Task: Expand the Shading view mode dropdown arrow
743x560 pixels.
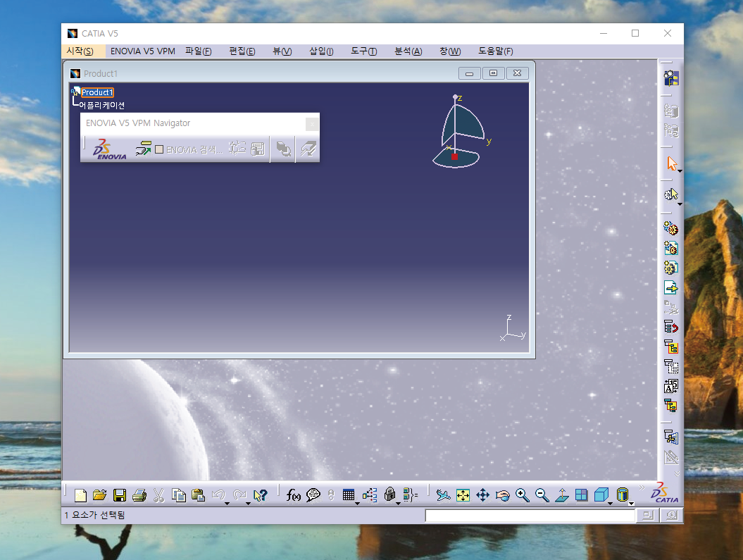Action: tap(631, 504)
